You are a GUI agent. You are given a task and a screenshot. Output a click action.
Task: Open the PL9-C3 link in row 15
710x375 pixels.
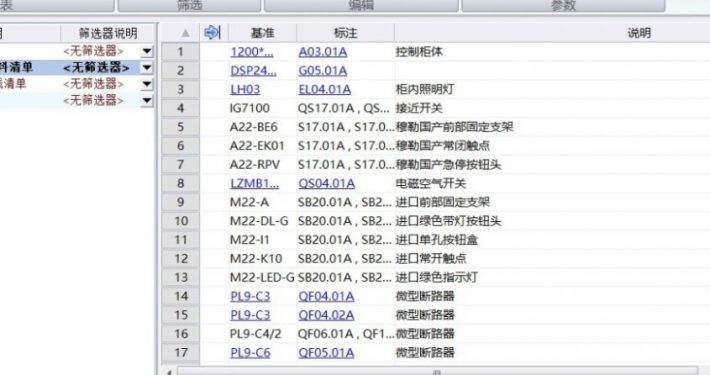click(x=250, y=315)
